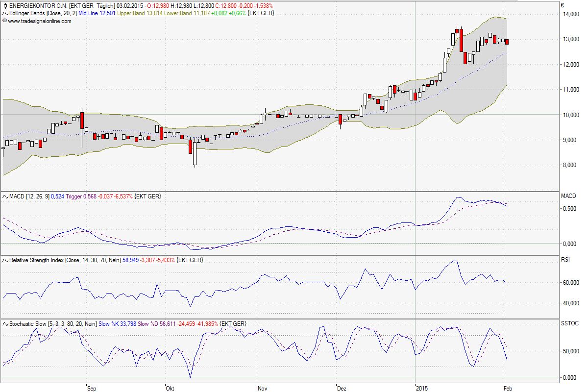Click the RSI value 58,949
The image size is (588, 392).
click(x=129, y=260)
